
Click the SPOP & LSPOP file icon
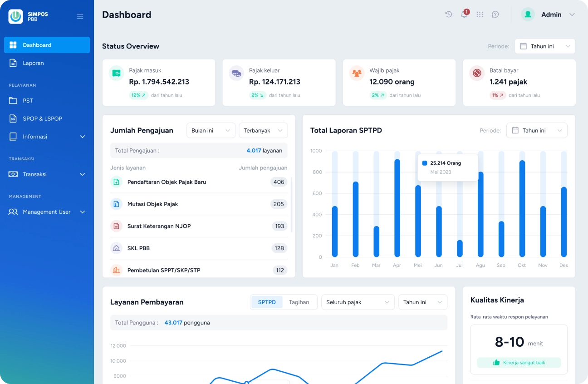pyautogui.click(x=13, y=118)
